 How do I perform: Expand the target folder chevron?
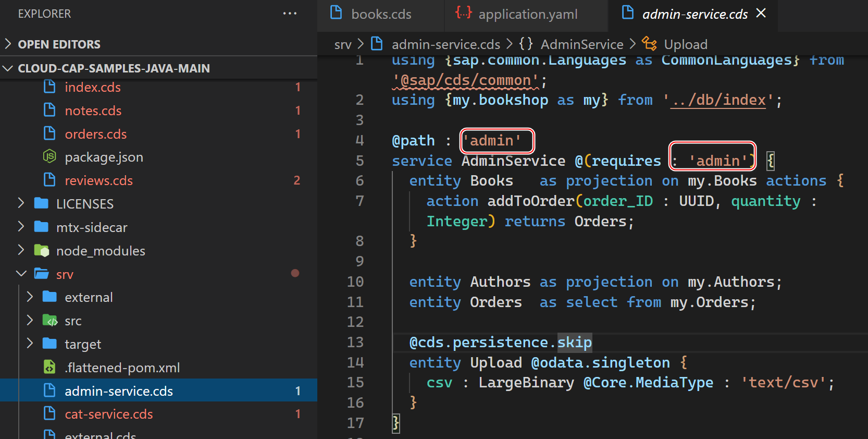point(30,343)
